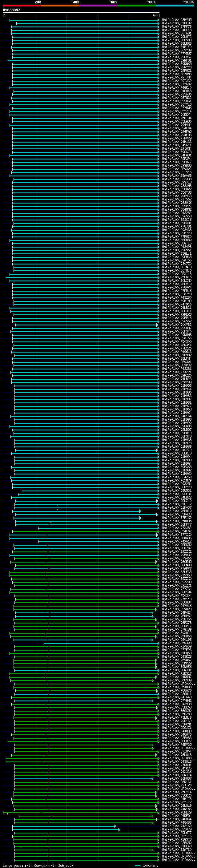
Task: Select the UniRef100_C6TNG2 label
Action: 177,98
